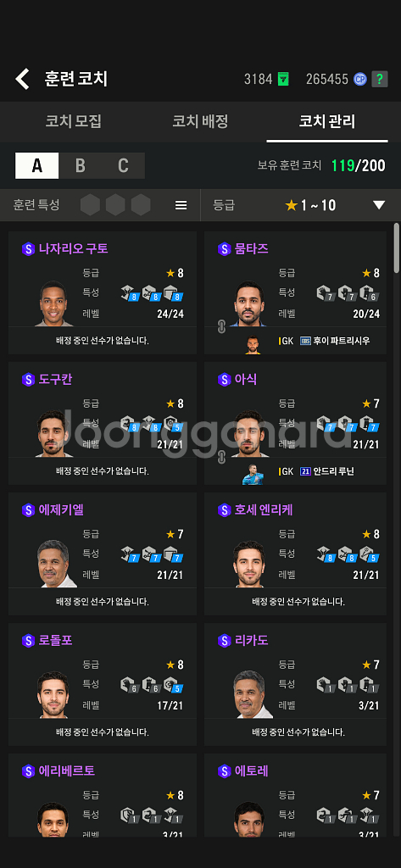Open the 훈련 특성 filter label
This screenshot has width=401, height=868.
(x=36, y=205)
